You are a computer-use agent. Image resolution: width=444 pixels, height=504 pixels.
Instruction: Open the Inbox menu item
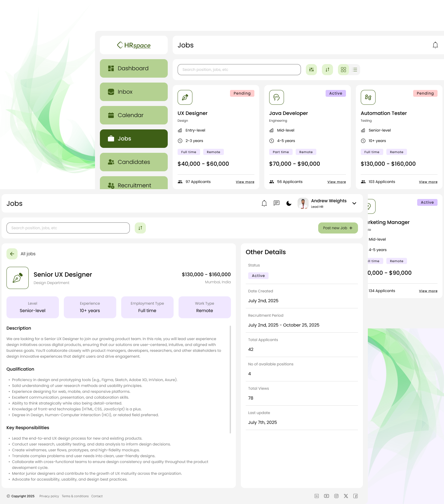point(134,92)
